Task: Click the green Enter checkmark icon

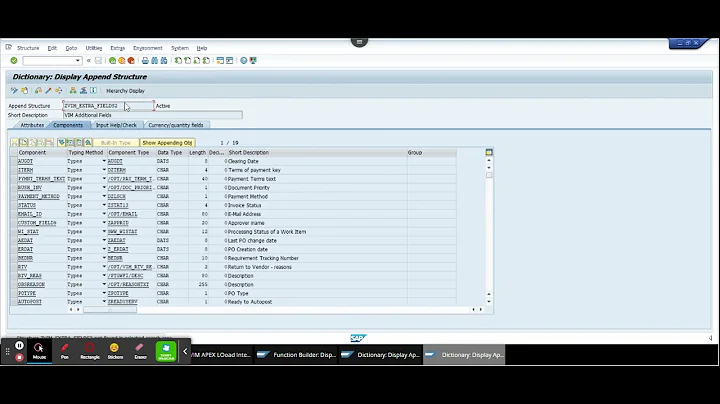Action: [14, 61]
